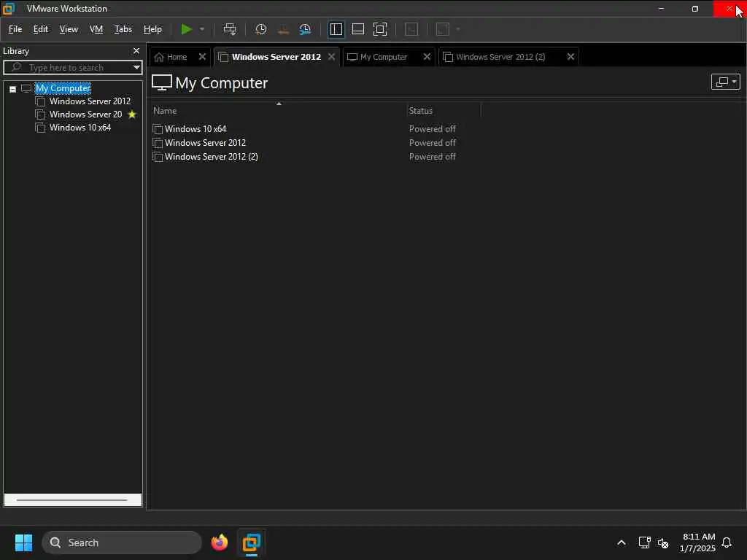
Task: Select Windows Server 2012 in library tree
Action: (x=90, y=101)
